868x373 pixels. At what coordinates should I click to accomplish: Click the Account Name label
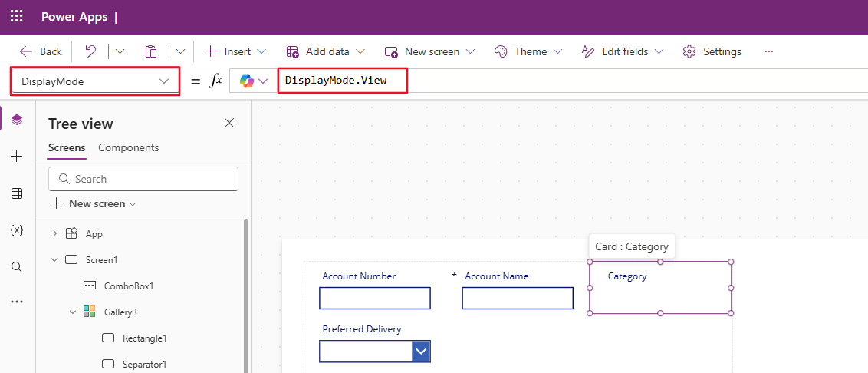click(x=497, y=276)
